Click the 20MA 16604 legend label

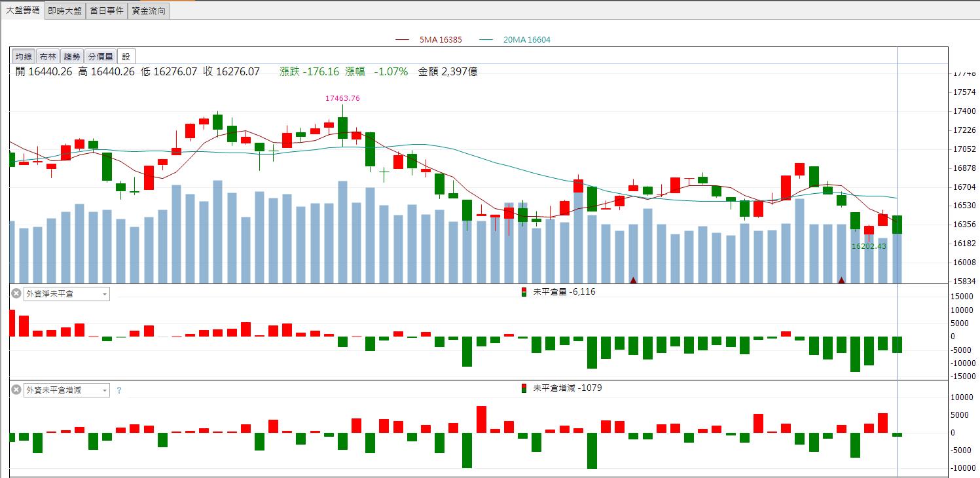coord(527,40)
